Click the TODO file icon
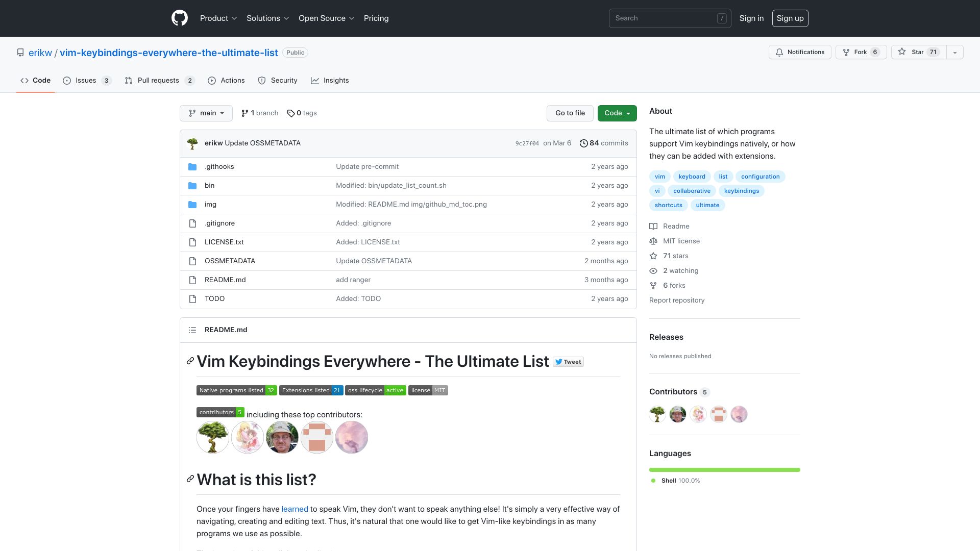980x551 pixels. pos(192,299)
